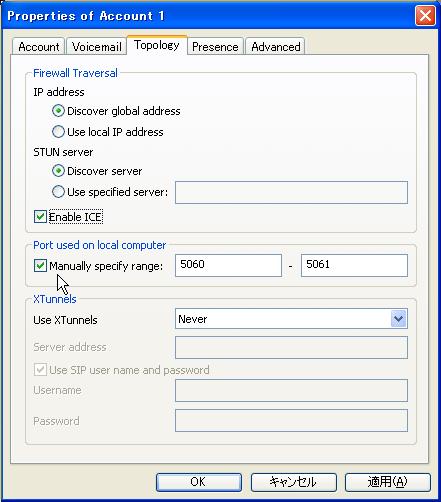Open the Voicemail tab

tap(96, 47)
